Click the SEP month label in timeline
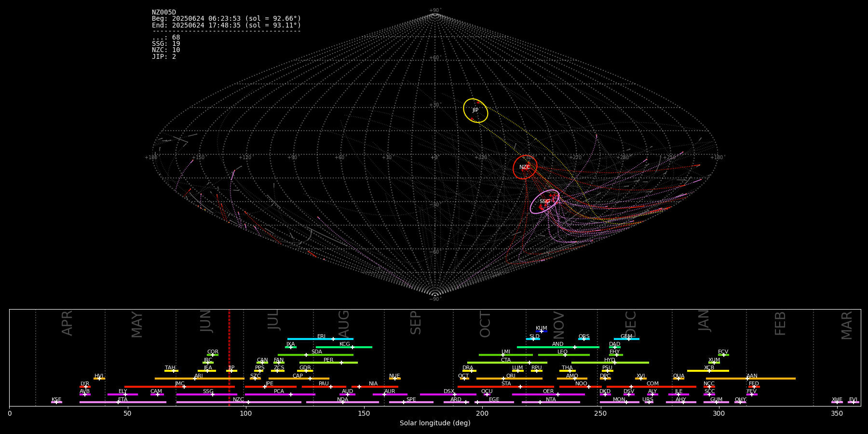 (416, 323)
